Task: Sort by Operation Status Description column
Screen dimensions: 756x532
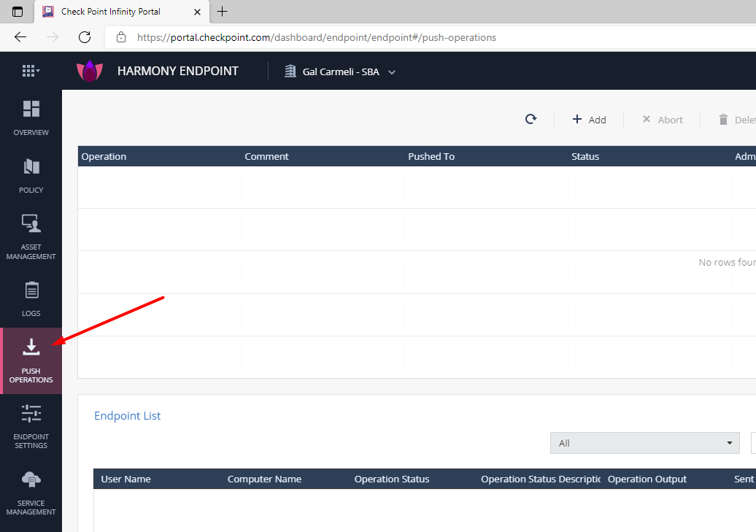Action: 541,479
